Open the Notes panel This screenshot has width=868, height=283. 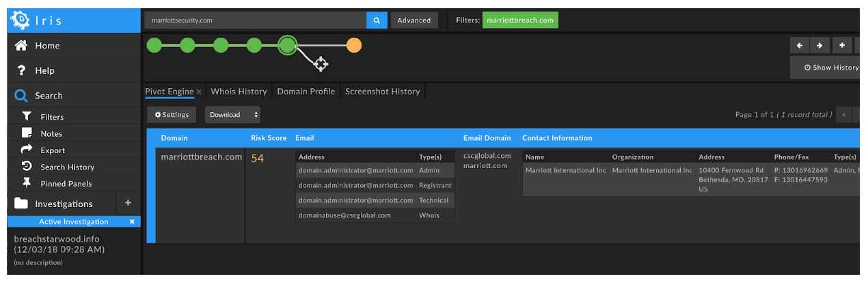click(x=74, y=133)
